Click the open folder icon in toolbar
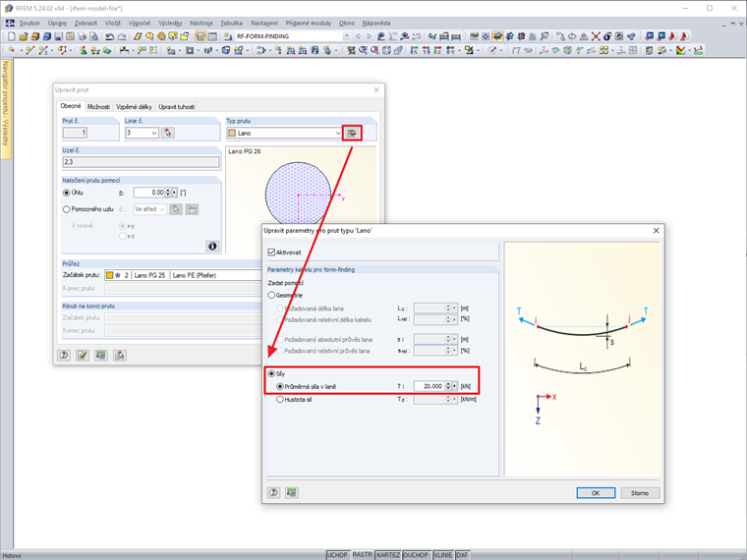The width and height of the screenshot is (747, 560). point(24,36)
